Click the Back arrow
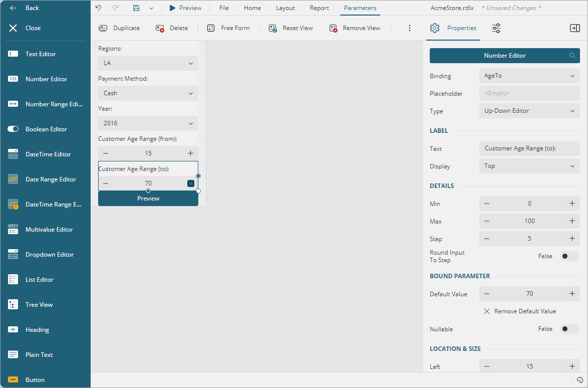This screenshot has height=388, width=588. (13, 8)
